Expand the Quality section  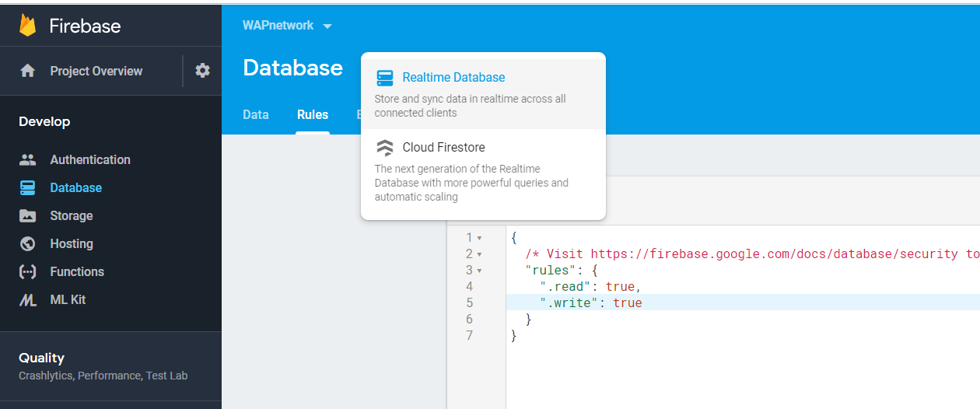tap(110, 365)
